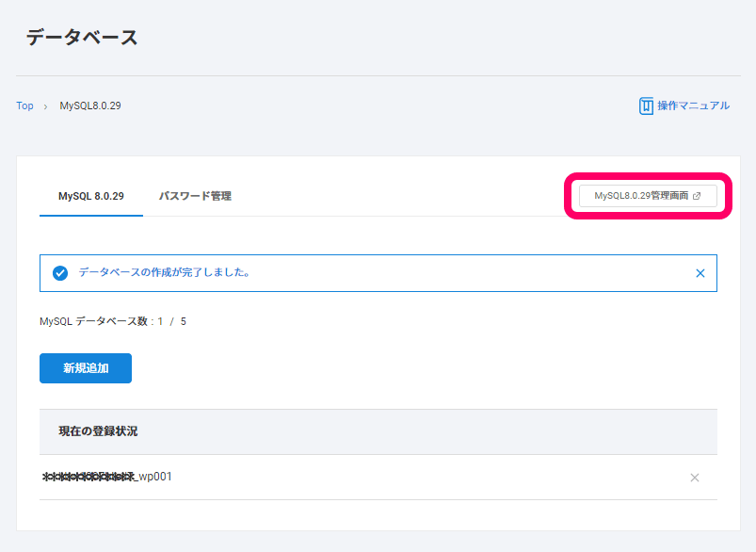Click the external link icon on MySQL8.0.29管理画面
Screen dimensions: 756x552
(x=697, y=196)
